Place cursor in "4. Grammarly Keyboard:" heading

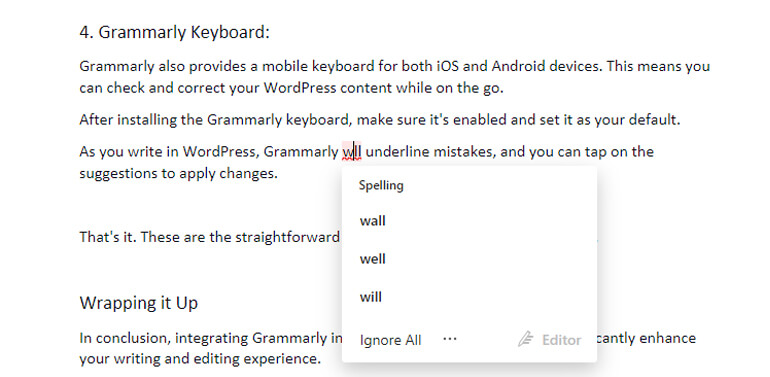(x=174, y=32)
